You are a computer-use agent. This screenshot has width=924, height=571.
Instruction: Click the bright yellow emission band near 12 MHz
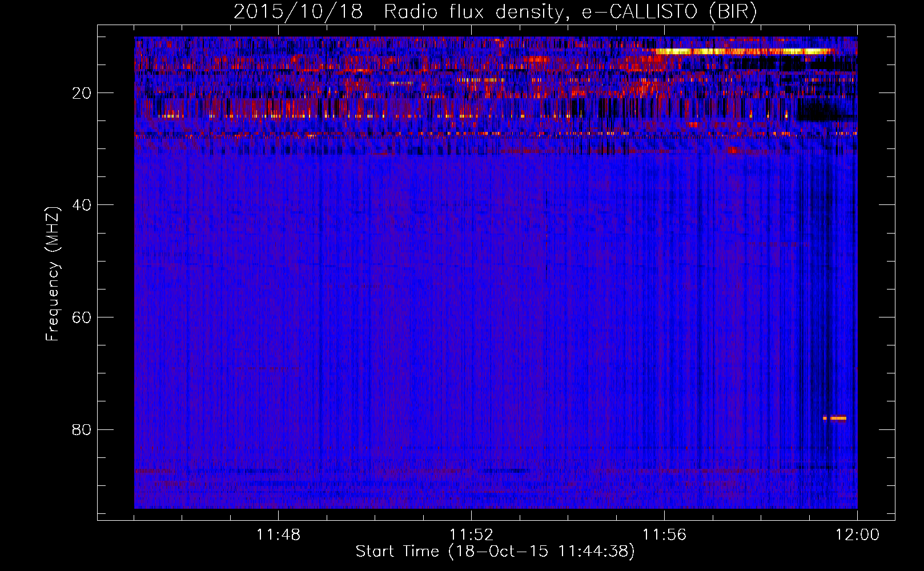tap(742, 51)
